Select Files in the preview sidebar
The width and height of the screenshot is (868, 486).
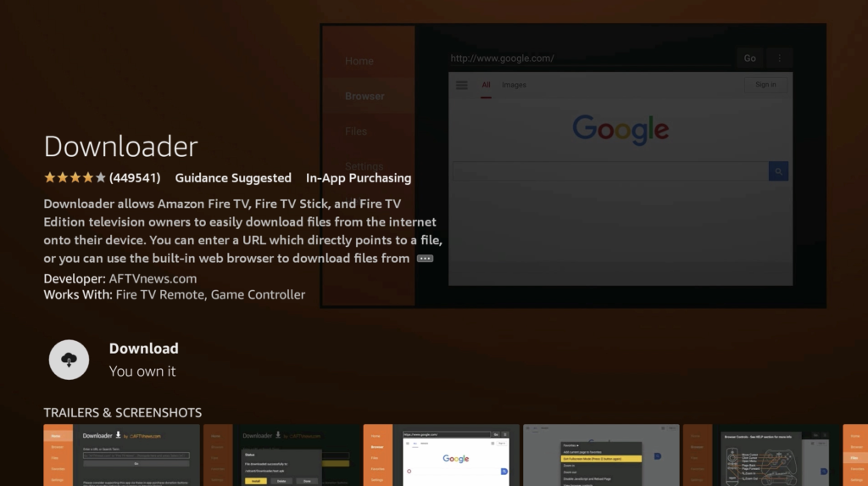356,131
